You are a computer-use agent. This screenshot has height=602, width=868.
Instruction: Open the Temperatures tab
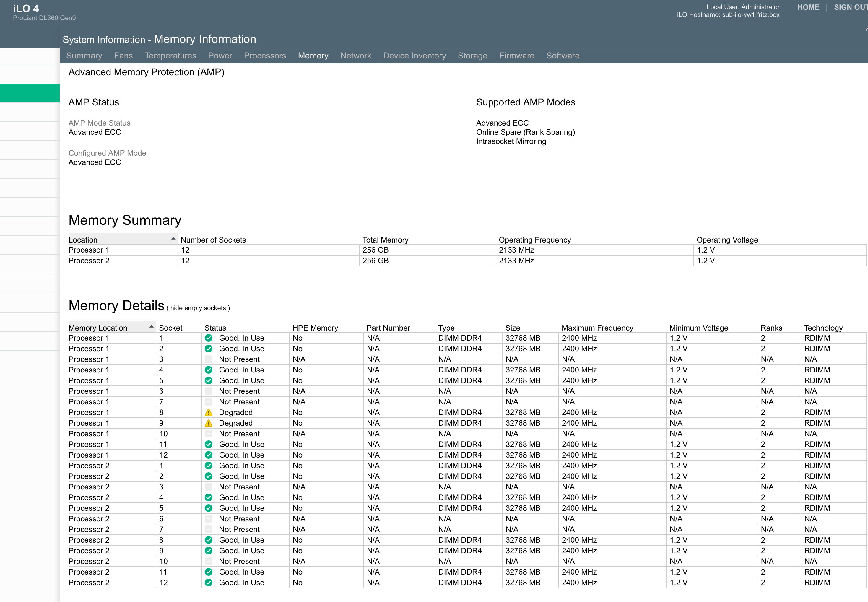(170, 56)
